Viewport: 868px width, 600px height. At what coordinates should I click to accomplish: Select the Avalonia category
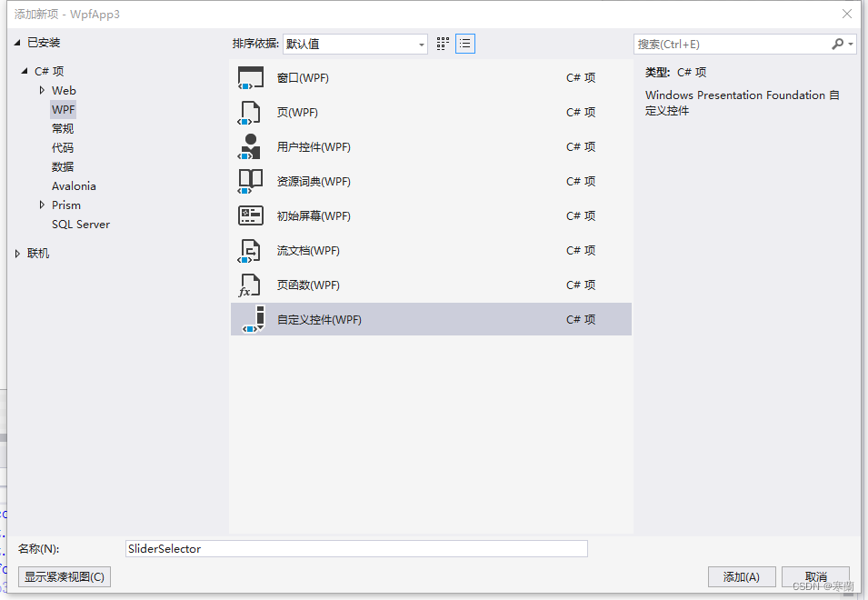tap(74, 185)
